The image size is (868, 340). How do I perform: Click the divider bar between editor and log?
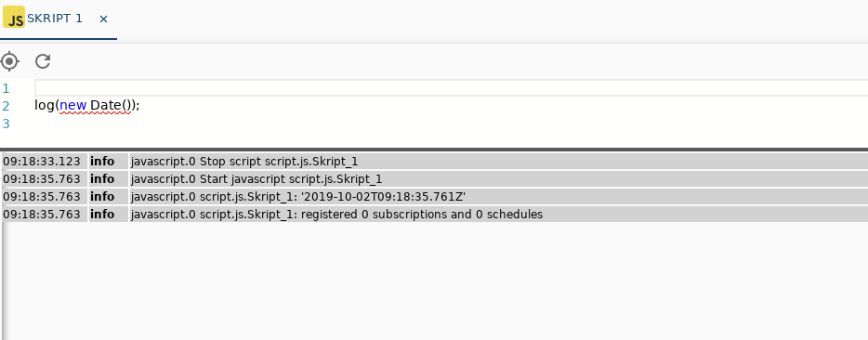[x=434, y=149]
